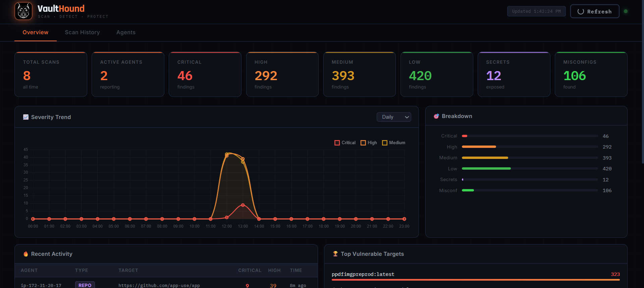Open the Critical findings stat card

205,74
